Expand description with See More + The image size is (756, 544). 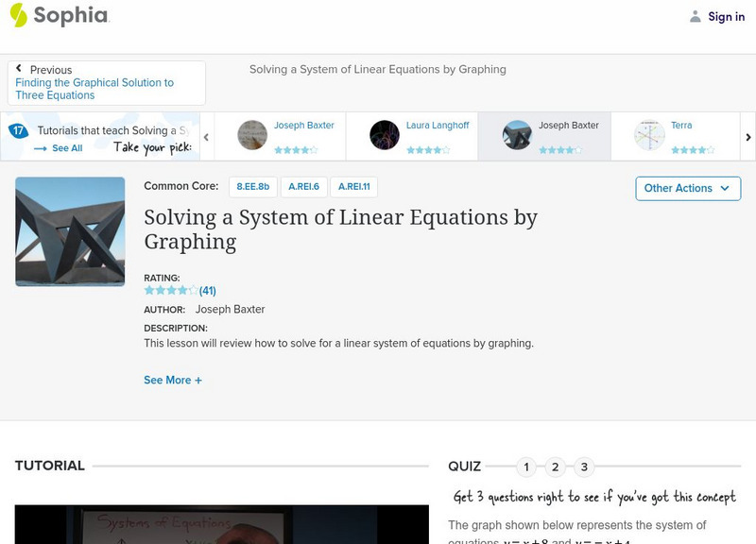click(x=173, y=381)
